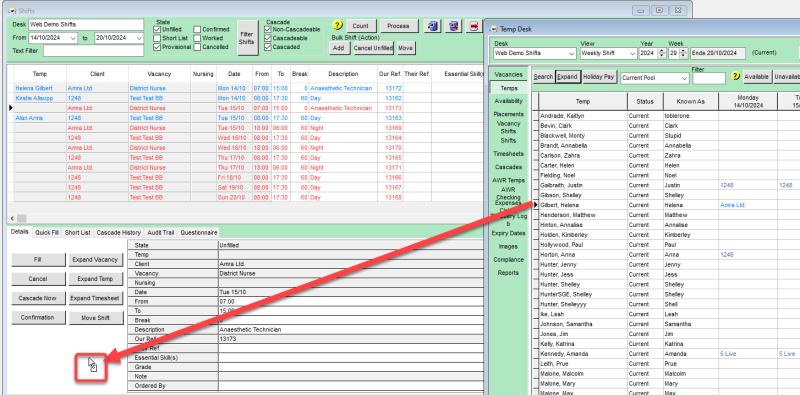Click the Confirmation button

38,318
